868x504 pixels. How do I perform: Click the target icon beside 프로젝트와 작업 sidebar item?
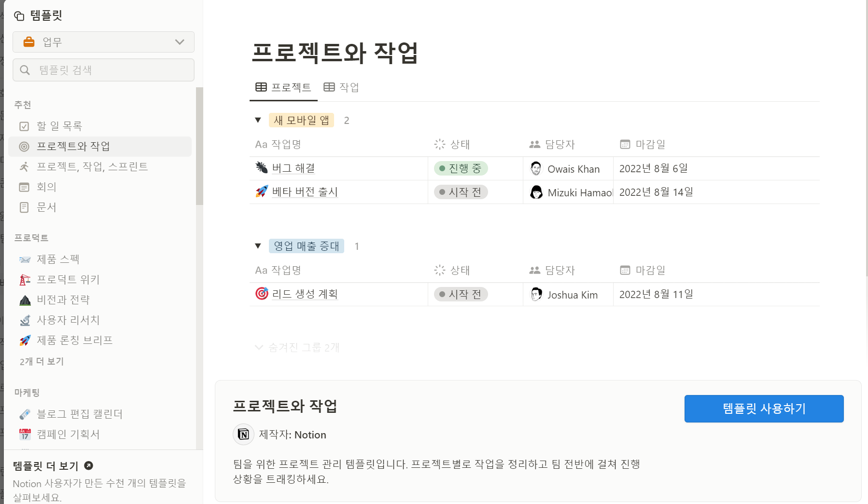[24, 147]
